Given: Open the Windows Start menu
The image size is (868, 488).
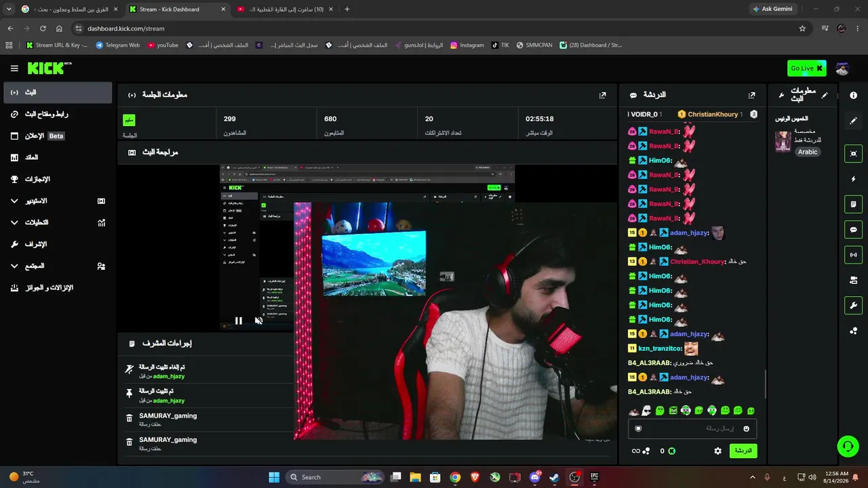Looking at the screenshot, I should click(274, 477).
